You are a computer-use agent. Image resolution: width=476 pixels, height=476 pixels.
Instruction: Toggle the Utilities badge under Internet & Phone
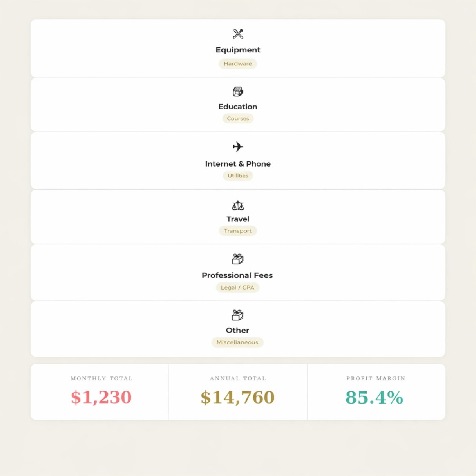(x=238, y=176)
